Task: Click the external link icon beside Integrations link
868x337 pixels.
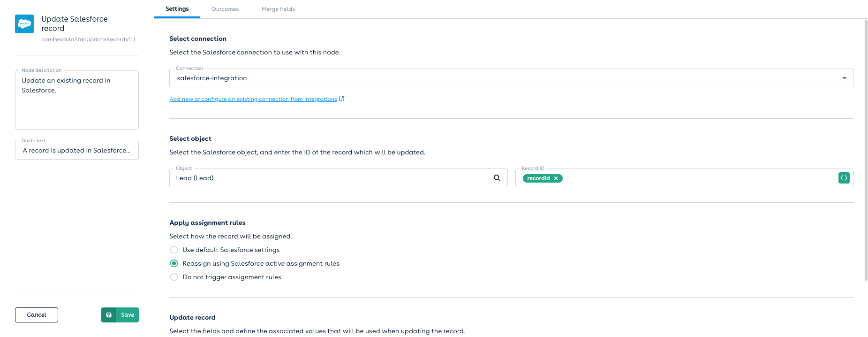Action: coord(341,99)
